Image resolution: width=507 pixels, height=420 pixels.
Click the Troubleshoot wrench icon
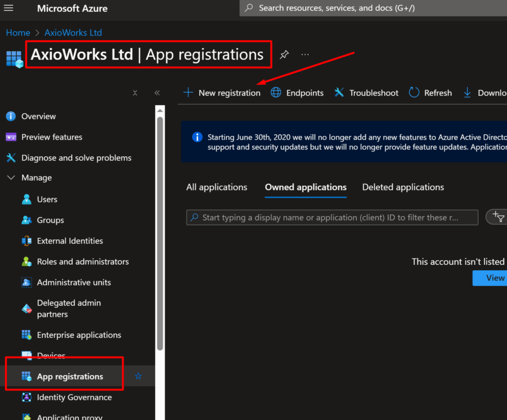(339, 93)
